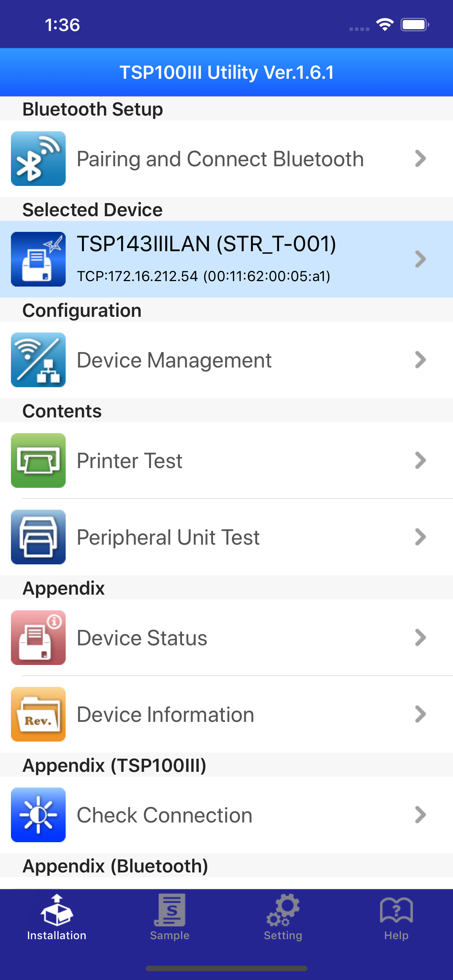
Task: Open Printer Test label
Action: [129, 461]
